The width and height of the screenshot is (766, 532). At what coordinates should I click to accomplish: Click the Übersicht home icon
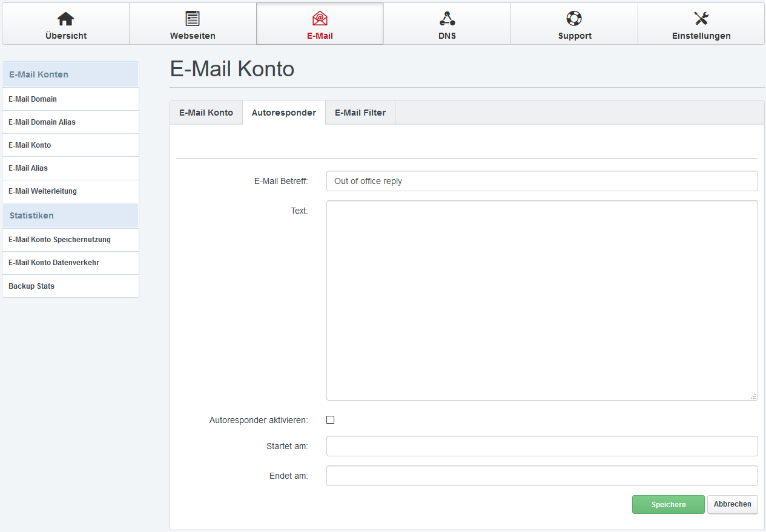coord(65,19)
